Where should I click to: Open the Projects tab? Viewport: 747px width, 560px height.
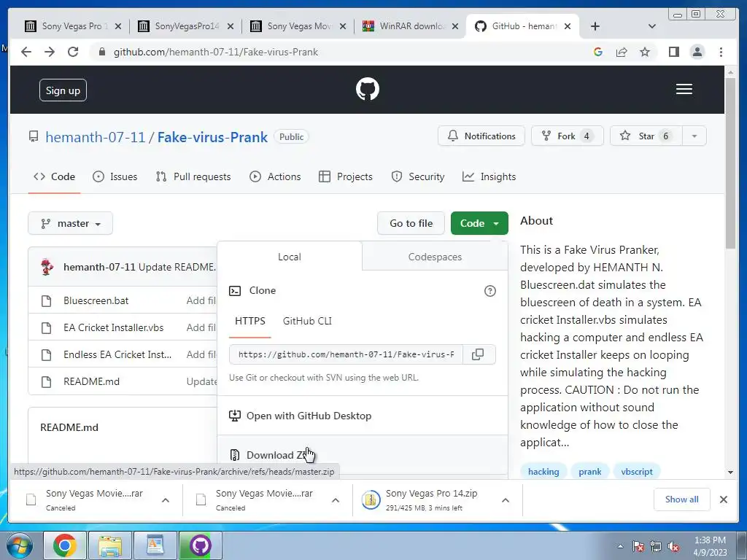tap(345, 176)
